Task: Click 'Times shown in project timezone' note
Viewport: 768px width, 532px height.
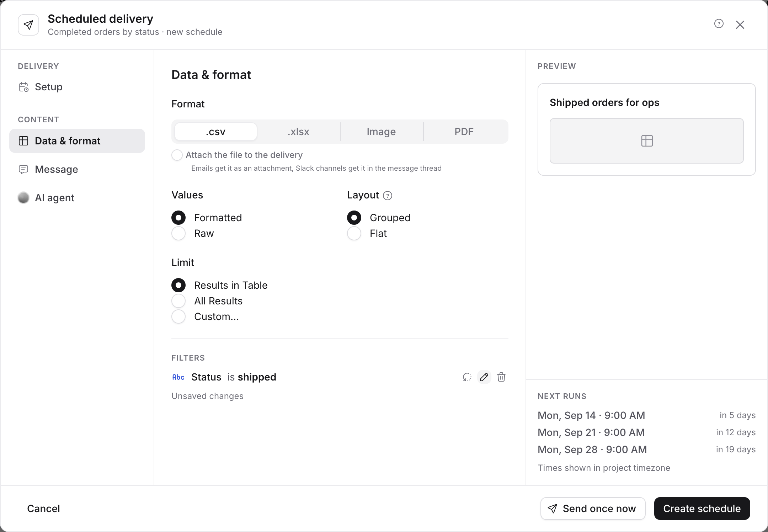Action: (604, 468)
